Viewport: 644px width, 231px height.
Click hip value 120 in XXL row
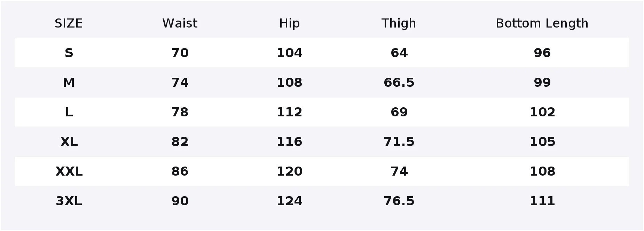(x=289, y=171)
